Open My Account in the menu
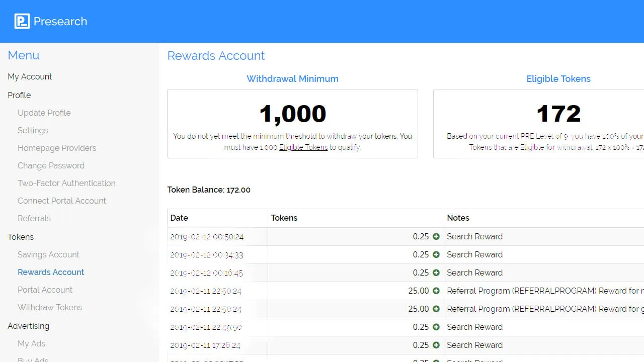This screenshot has height=362, width=644. (30, 76)
